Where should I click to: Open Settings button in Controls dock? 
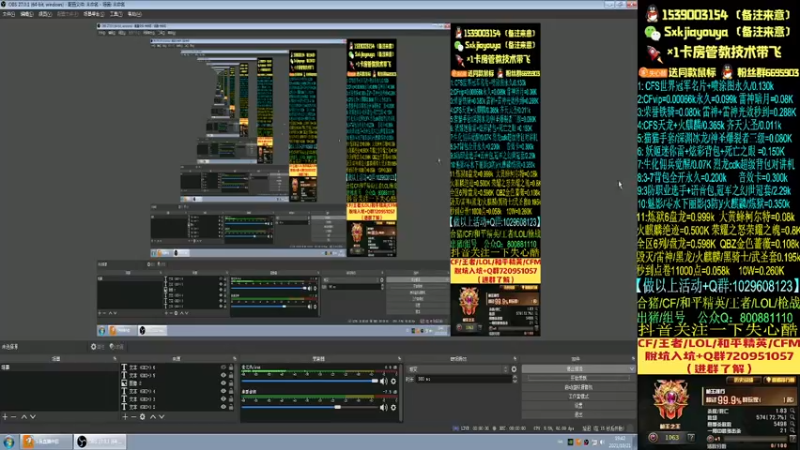click(x=578, y=406)
